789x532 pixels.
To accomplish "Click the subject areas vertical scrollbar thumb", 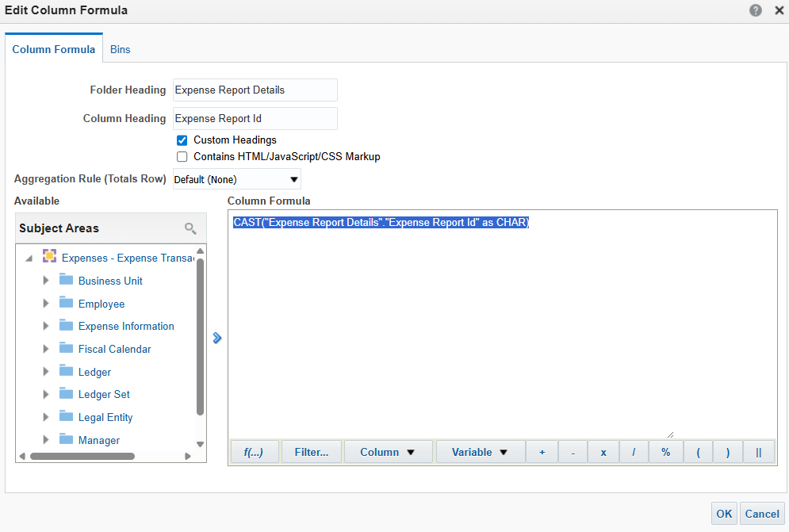I will (201, 337).
